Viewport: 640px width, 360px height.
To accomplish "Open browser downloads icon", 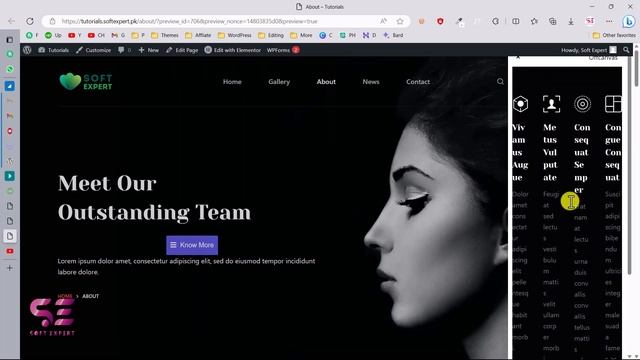I will pos(571,21).
